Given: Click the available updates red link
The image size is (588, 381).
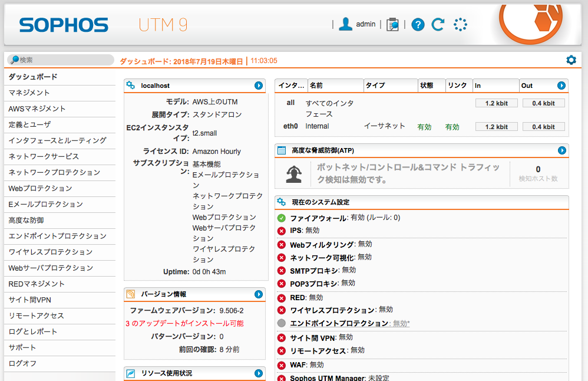Looking at the screenshot, I should (184, 323).
